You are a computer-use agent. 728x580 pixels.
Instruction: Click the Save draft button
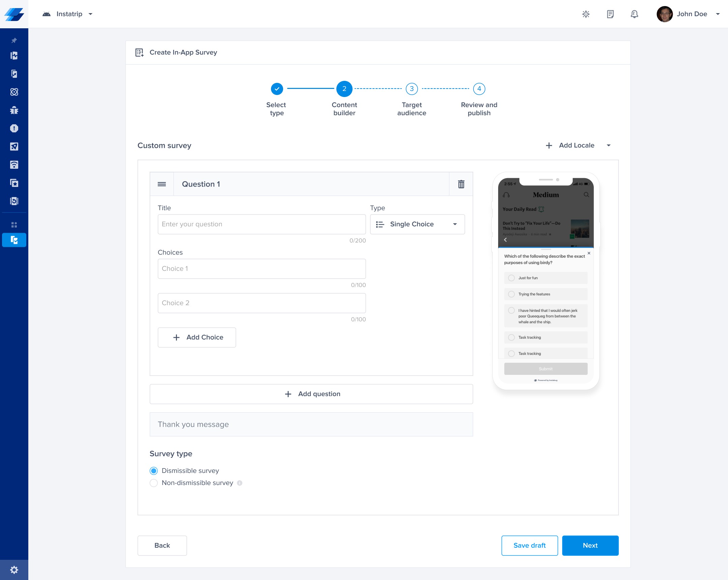pyautogui.click(x=529, y=545)
